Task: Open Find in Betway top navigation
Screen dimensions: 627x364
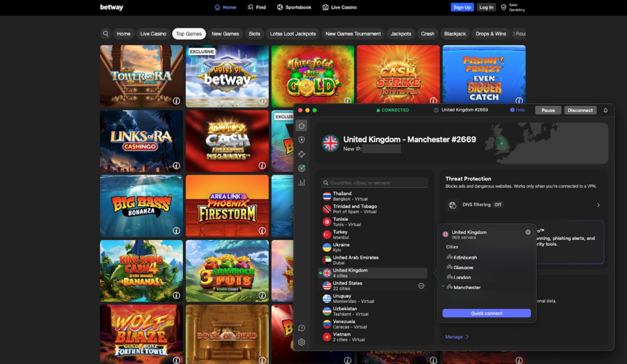Action: [x=257, y=7]
